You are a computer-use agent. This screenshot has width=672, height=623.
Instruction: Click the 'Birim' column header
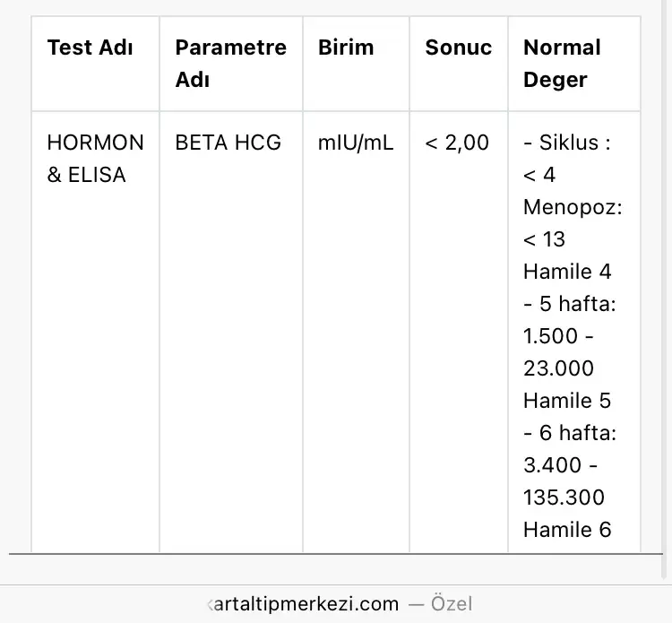[345, 48]
